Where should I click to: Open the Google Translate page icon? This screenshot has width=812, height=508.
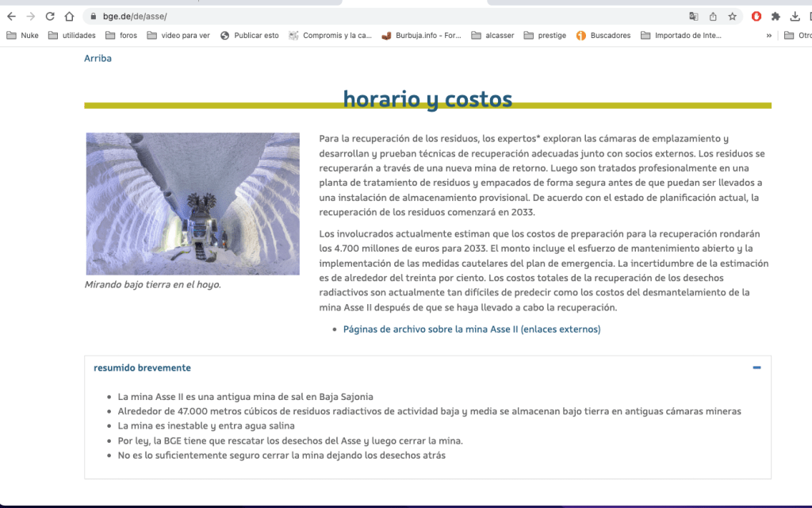click(x=694, y=16)
